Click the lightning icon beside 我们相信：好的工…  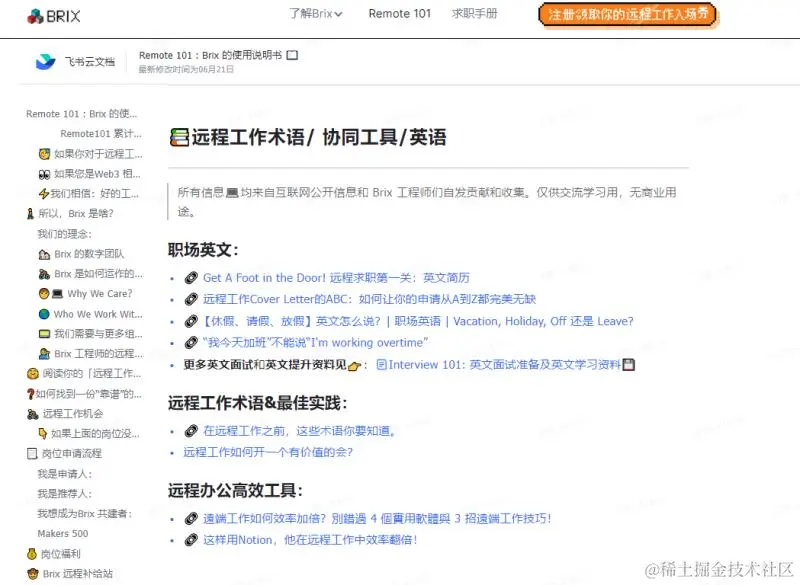point(44,194)
